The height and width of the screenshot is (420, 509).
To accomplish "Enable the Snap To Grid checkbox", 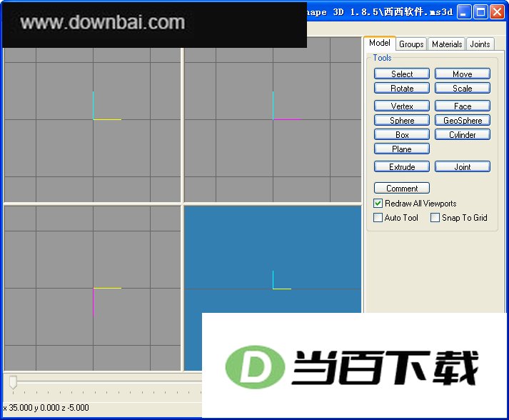I will (x=435, y=217).
